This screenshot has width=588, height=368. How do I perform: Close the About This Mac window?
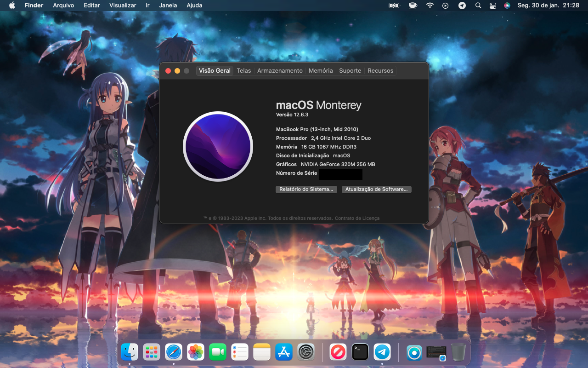point(168,70)
